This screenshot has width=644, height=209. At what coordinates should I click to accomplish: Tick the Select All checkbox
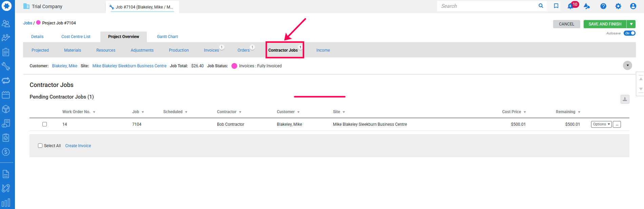(40, 146)
